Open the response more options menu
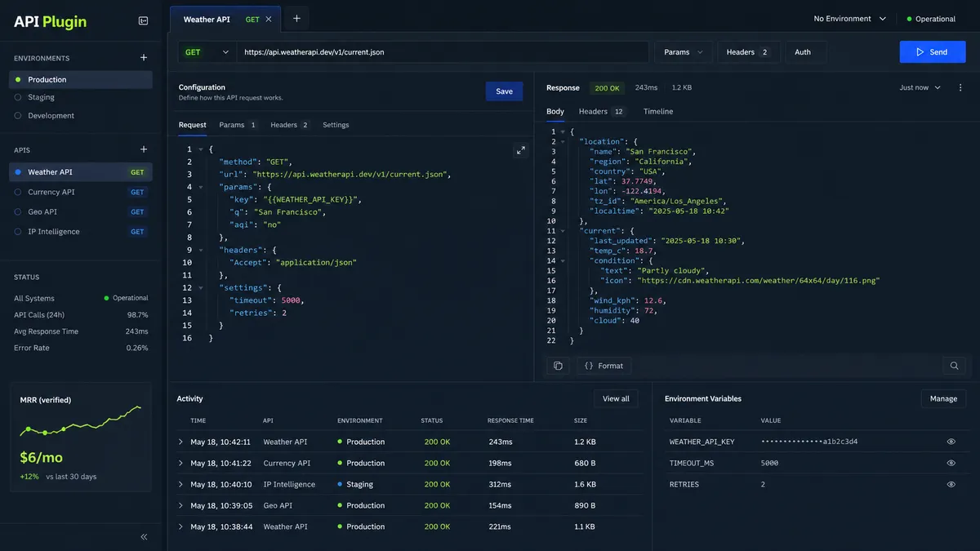 tap(960, 87)
